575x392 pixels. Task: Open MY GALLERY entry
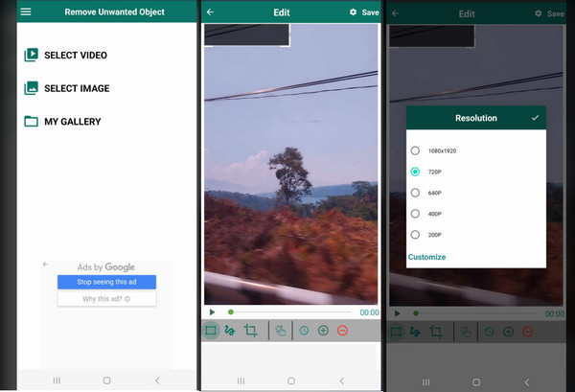[73, 122]
